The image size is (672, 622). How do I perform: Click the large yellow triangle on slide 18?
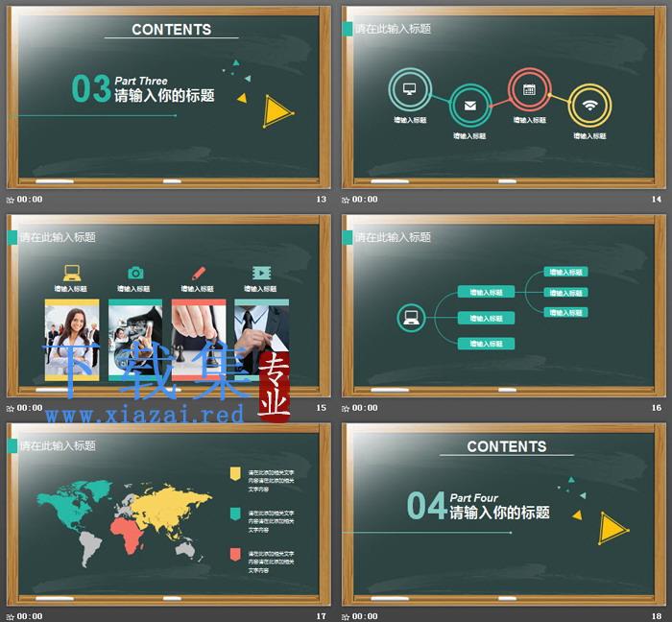tap(612, 529)
